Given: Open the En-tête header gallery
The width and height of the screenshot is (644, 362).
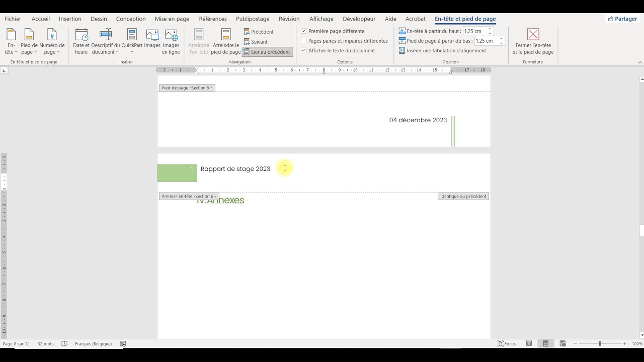Looking at the screenshot, I should 11,42.
